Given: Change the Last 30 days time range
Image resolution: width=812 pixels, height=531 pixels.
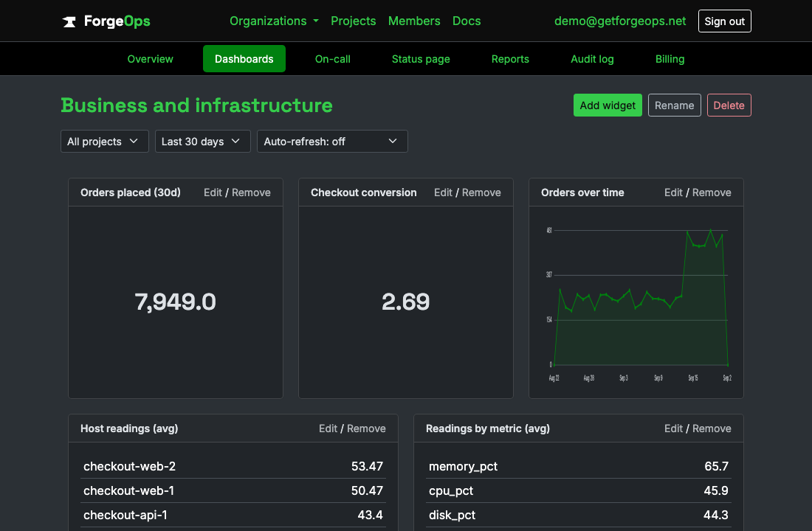Looking at the screenshot, I should [x=202, y=142].
